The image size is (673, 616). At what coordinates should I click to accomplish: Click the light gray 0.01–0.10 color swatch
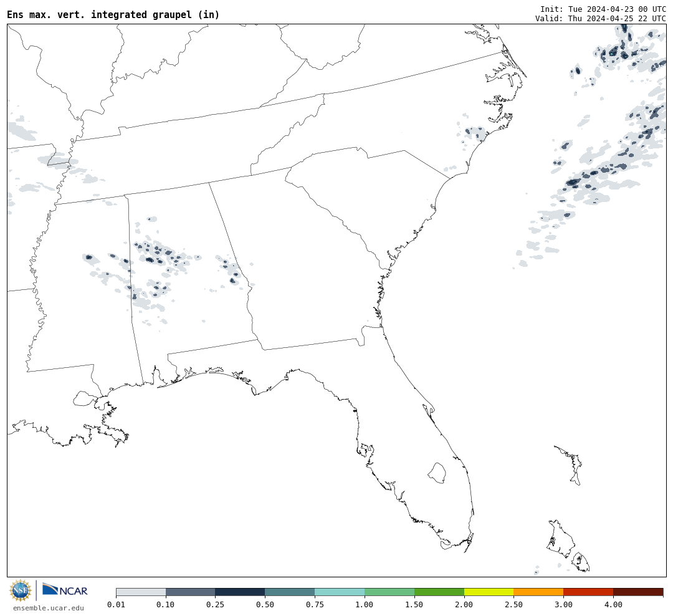(x=141, y=592)
